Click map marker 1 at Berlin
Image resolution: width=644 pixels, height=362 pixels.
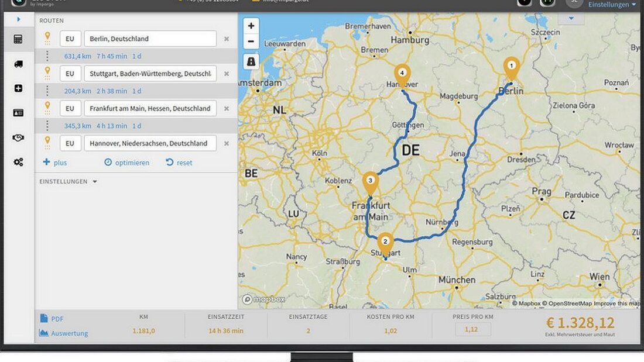click(x=511, y=68)
